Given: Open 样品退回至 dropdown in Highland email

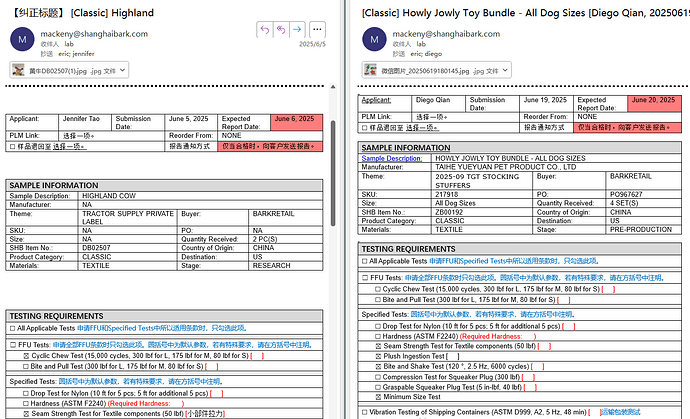Looking at the screenshot, I should [x=70, y=147].
